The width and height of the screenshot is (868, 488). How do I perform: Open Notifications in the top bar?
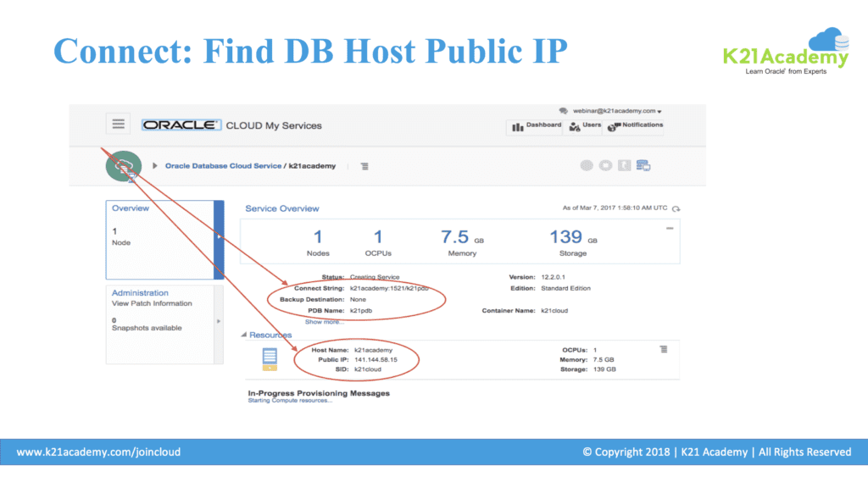point(636,126)
